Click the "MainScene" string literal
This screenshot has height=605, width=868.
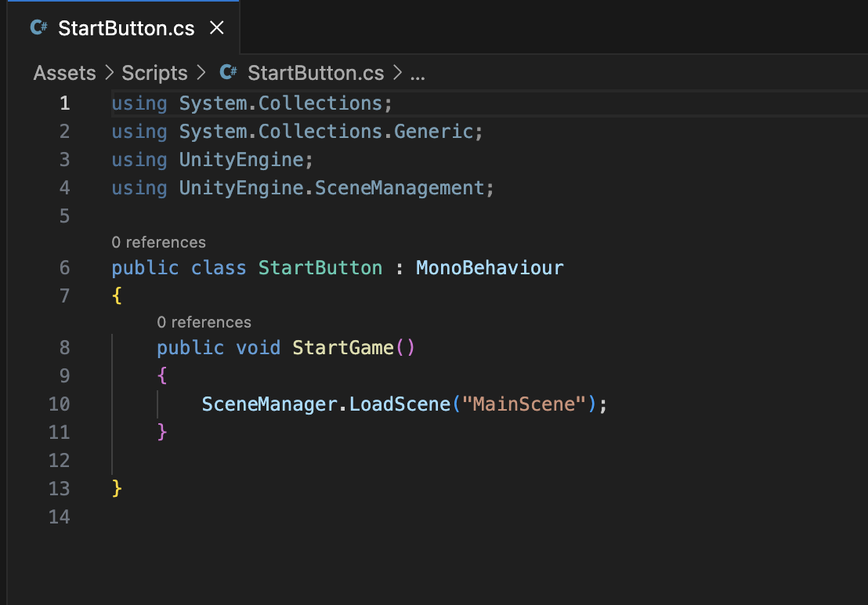pos(523,404)
